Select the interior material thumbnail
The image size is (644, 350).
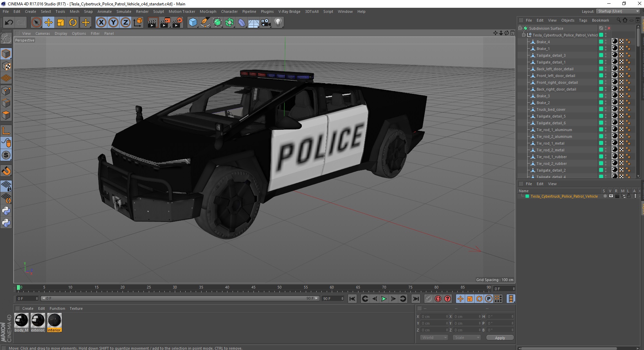click(x=54, y=323)
